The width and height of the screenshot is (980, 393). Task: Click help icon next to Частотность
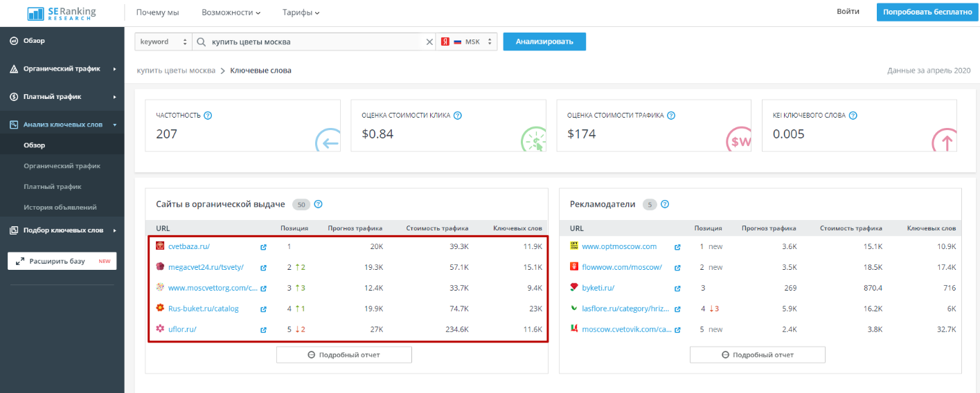208,116
